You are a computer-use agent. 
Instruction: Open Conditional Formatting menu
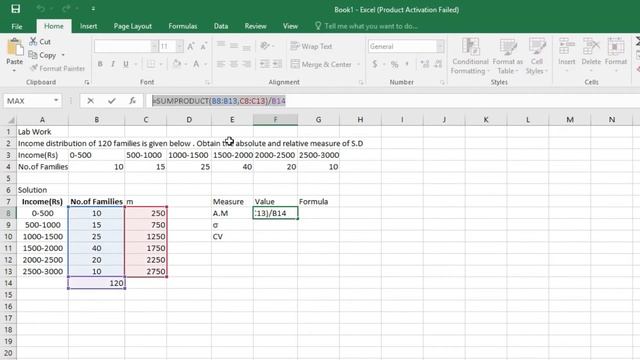470,56
